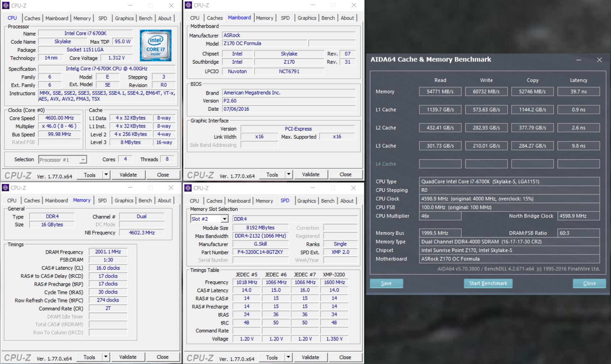
Task: Switch to Caches tab in the CPU window
Action: [32, 18]
